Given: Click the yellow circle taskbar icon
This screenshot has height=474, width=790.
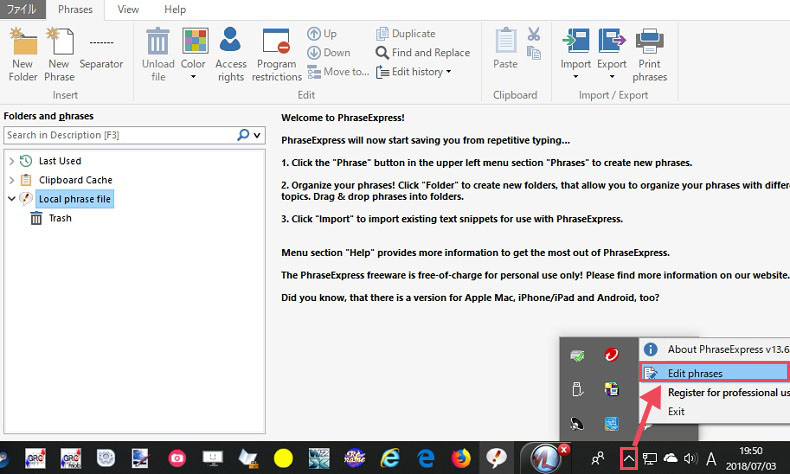Looking at the screenshot, I should tap(283, 458).
